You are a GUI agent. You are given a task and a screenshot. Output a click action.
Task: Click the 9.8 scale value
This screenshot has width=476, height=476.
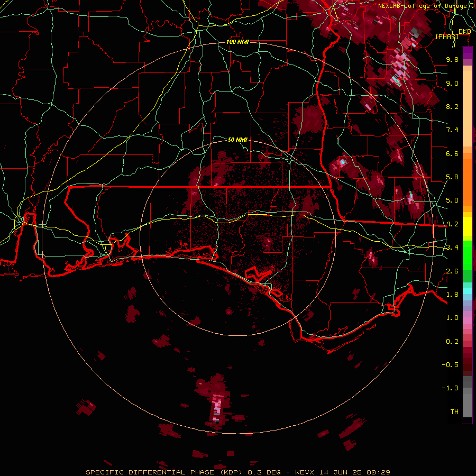452,59
